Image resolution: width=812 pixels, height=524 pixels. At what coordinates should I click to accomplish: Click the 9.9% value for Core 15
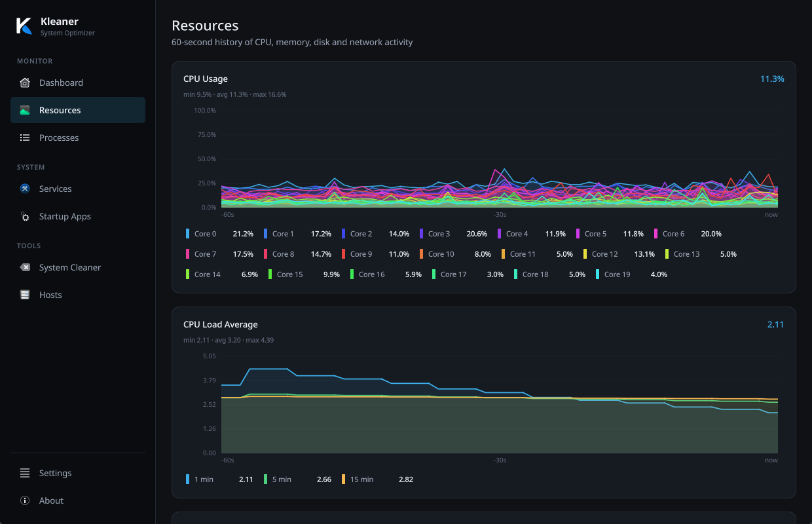[331, 274]
